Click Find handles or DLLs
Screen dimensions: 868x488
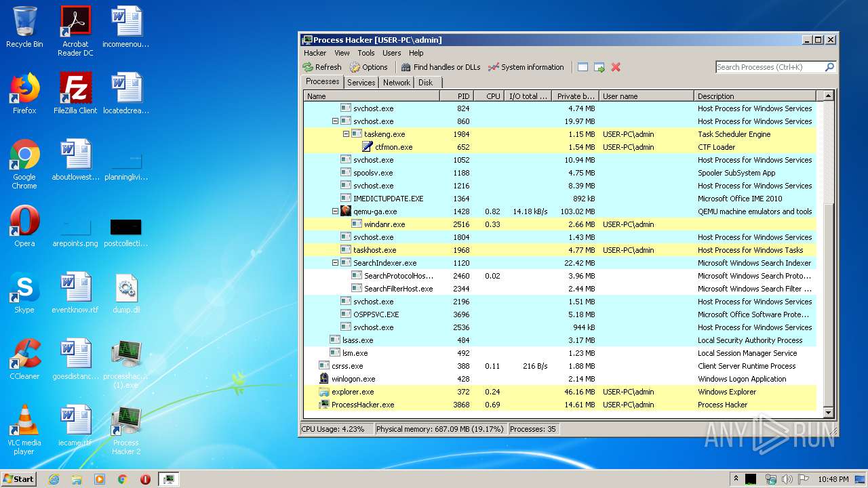[440, 67]
